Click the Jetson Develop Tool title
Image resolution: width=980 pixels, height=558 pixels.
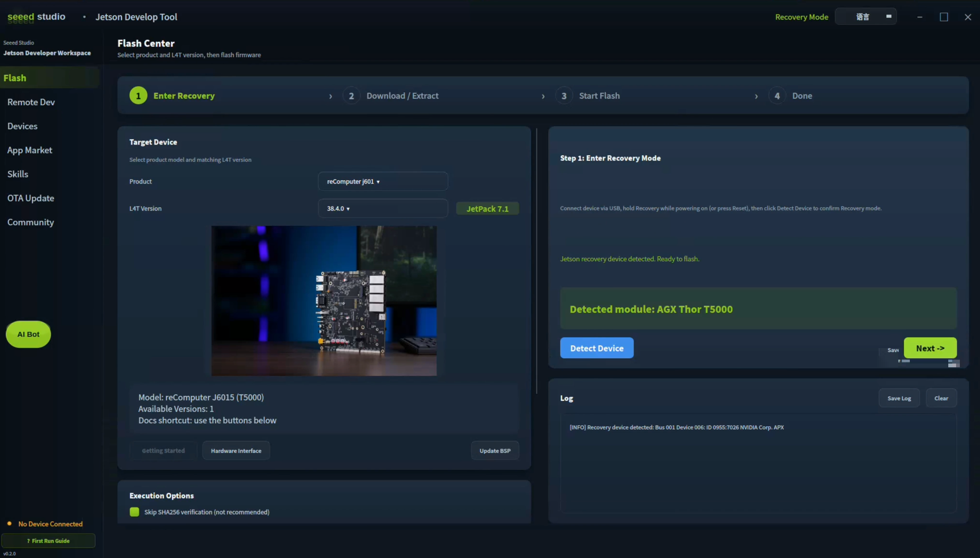(x=136, y=17)
